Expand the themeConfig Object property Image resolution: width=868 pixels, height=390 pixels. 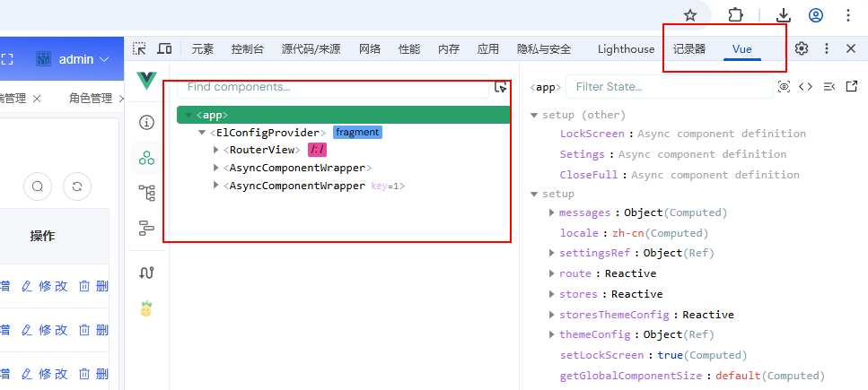[552, 334]
